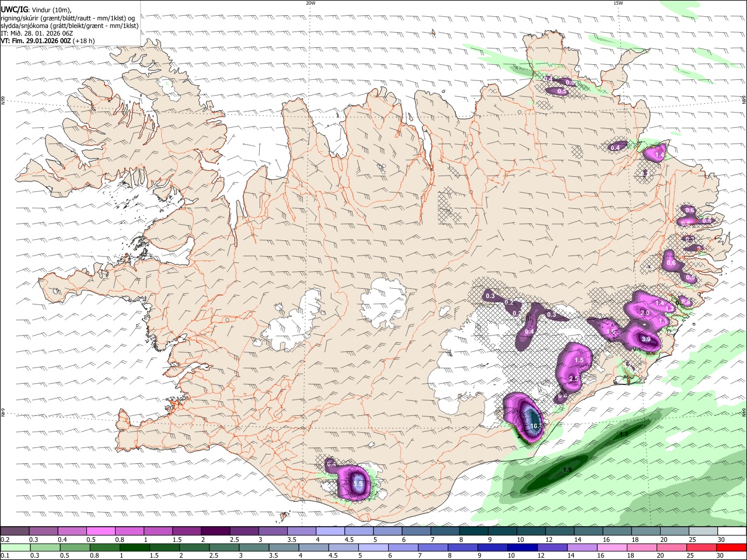Click the dusky purple 0.2–0.3 snow legend swatch
Screen dimensions: 747x560
pos(15,531)
